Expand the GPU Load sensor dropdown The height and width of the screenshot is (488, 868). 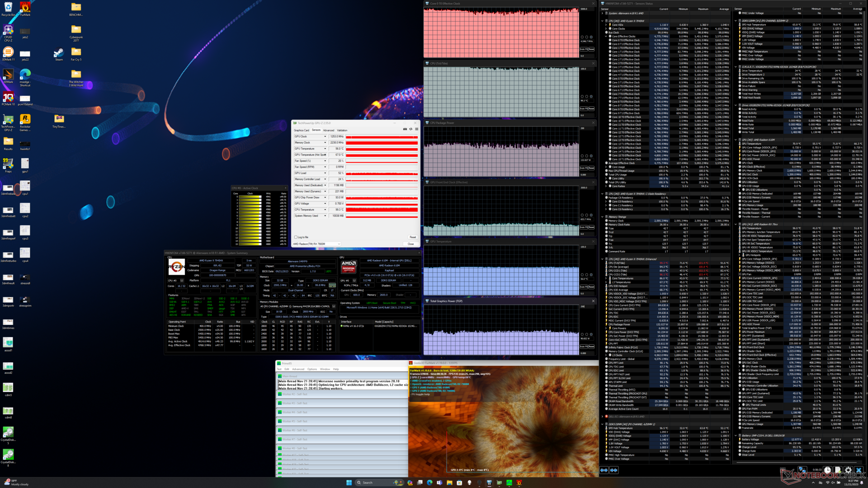(325, 173)
